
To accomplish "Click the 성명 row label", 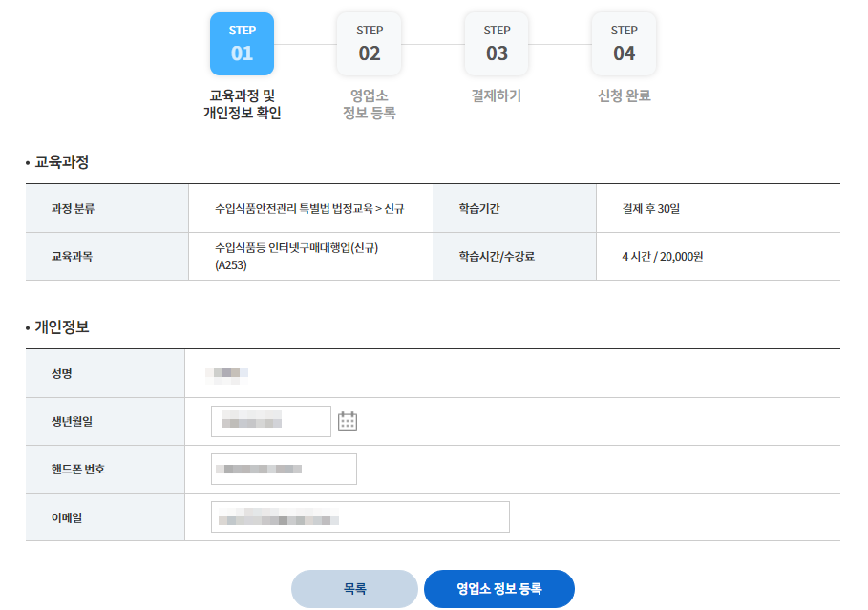I will 61,373.
